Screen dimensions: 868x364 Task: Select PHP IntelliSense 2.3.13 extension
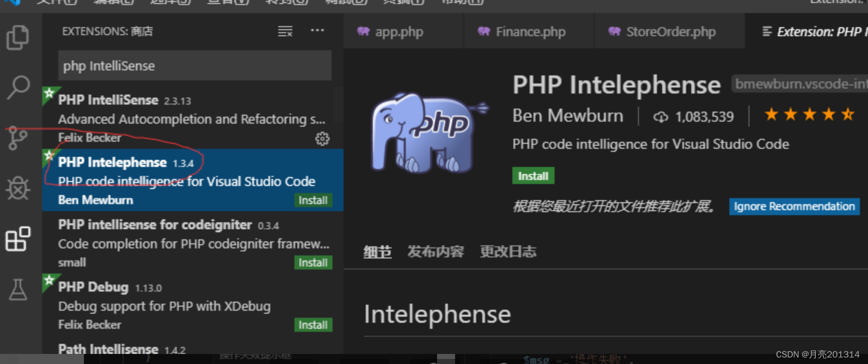click(193, 118)
